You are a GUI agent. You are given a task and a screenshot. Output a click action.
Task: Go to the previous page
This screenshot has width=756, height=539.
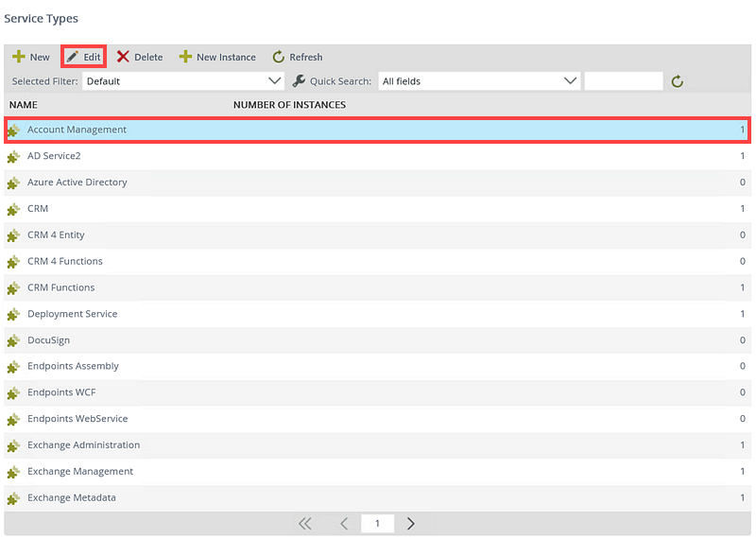[x=344, y=524]
